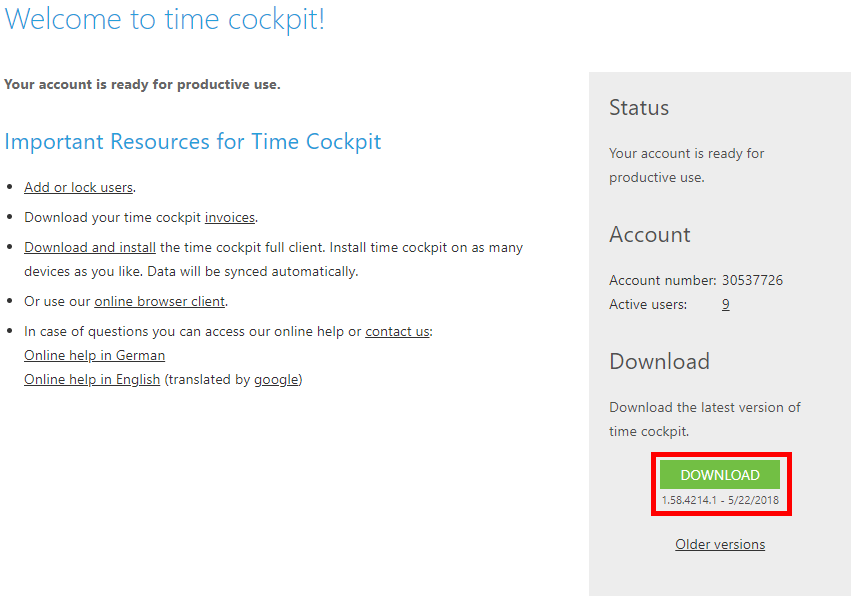Screen dimensions: 862x609
Task: Click bold 'Your account is ready for productive use.' text
Action: (142, 85)
